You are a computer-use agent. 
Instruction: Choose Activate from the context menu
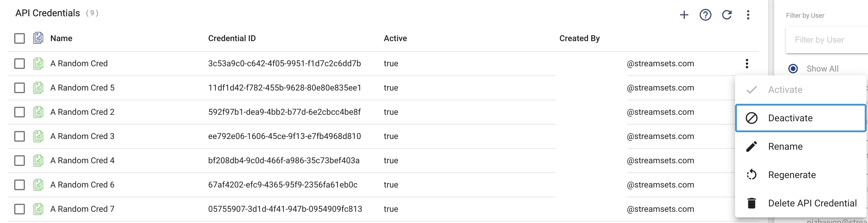point(785,90)
